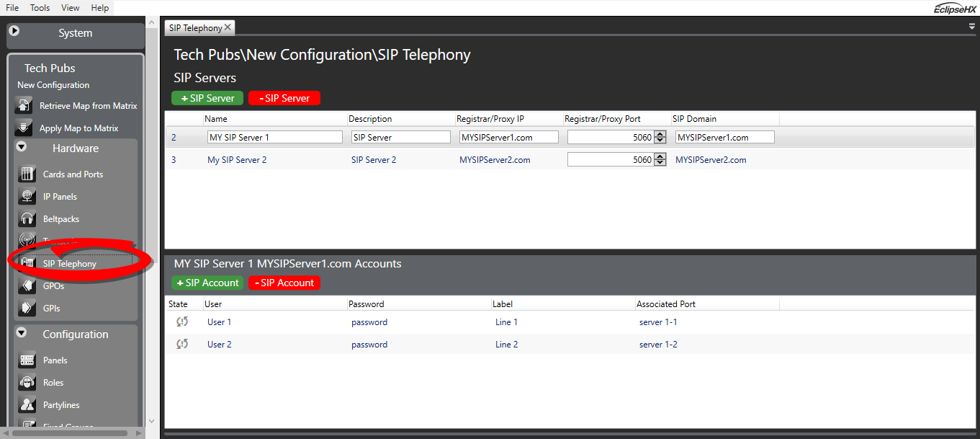Click the server 1-1 associated port
This screenshot has height=439, width=980.
(x=658, y=322)
